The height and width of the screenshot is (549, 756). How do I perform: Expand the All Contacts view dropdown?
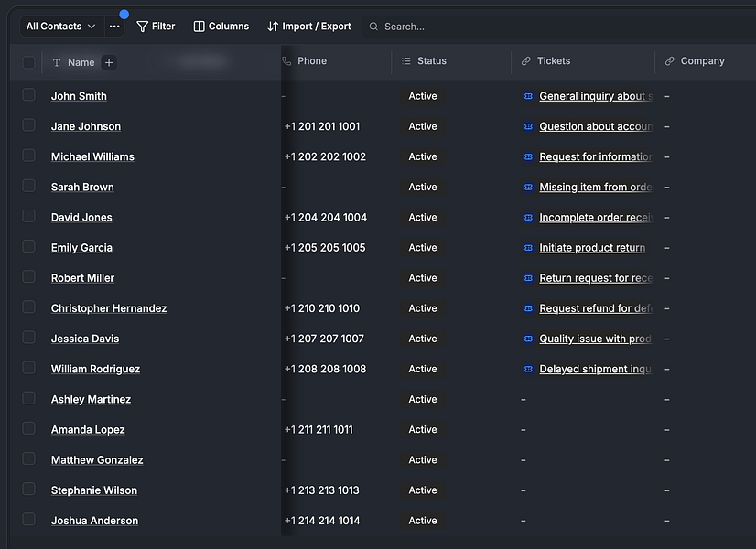coord(61,27)
